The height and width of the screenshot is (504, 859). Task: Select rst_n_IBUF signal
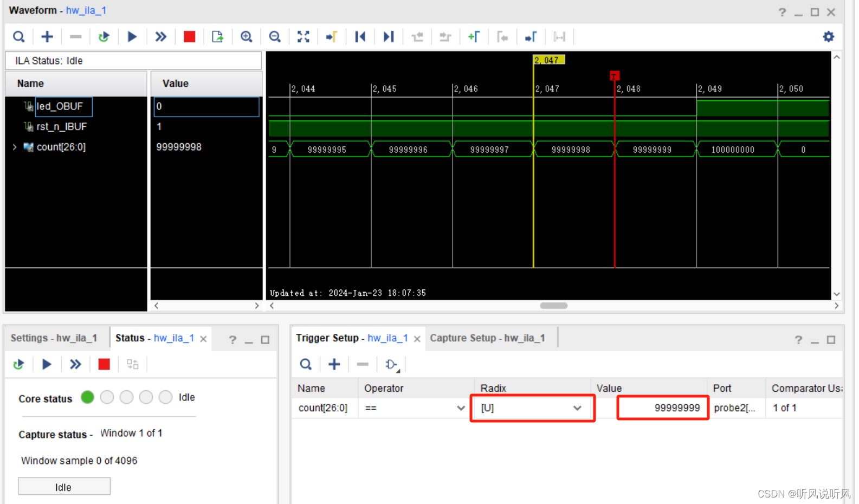(x=61, y=127)
